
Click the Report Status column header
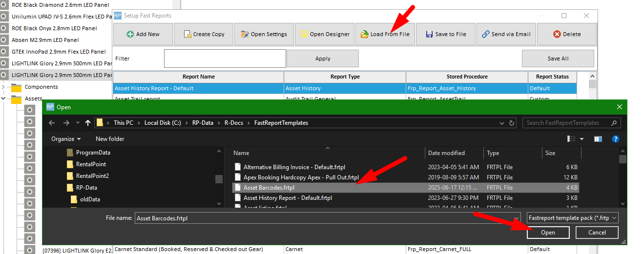click(x=552, y=77)
